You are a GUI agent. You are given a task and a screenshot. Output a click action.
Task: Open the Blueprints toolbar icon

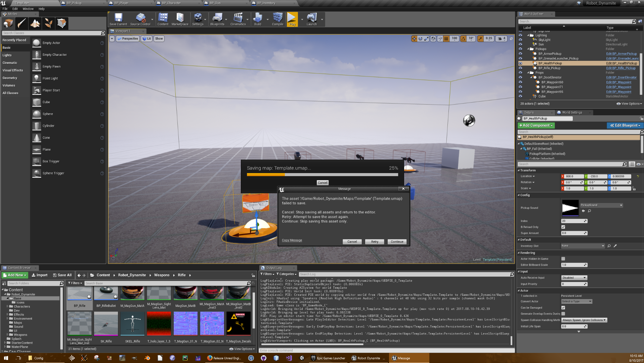tap(217, 19)
